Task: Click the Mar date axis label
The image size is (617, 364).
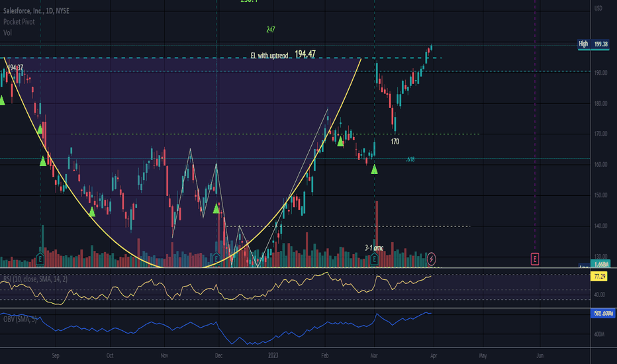Action: [374, 355]
